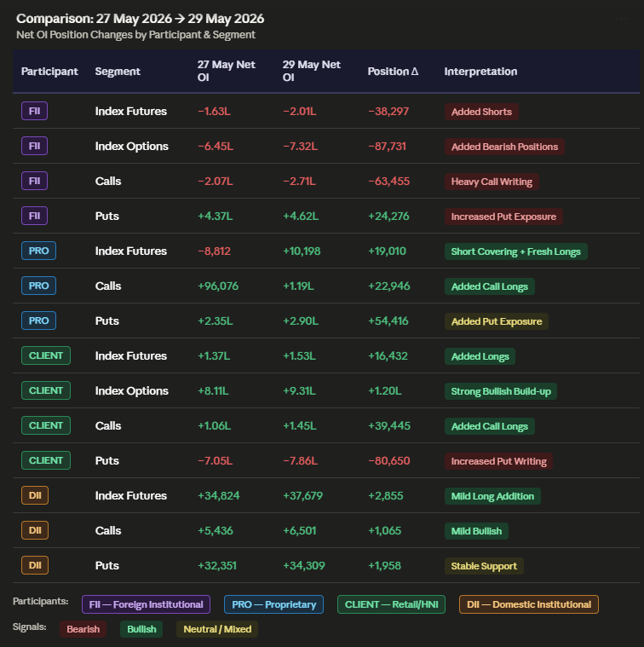Click DII — Domestic Institutional legend chip
Screen dimensions: 644x647
529,604
